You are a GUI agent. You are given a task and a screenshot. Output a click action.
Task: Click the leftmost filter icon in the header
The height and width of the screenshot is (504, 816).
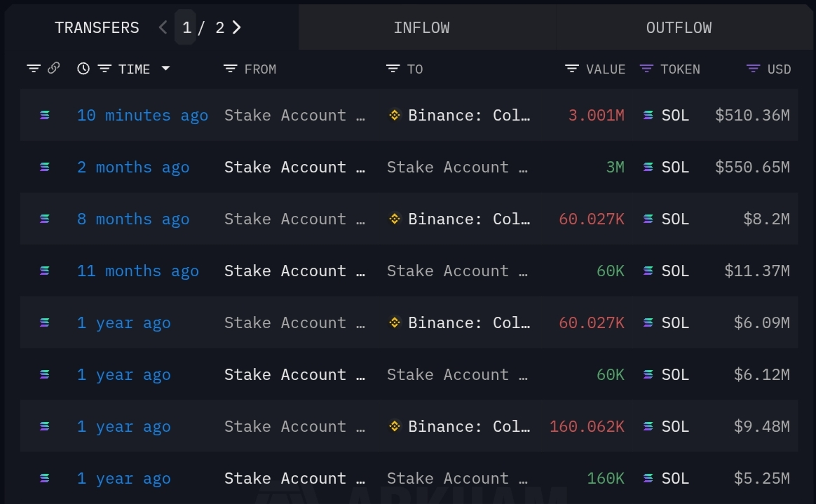[34, 69]
